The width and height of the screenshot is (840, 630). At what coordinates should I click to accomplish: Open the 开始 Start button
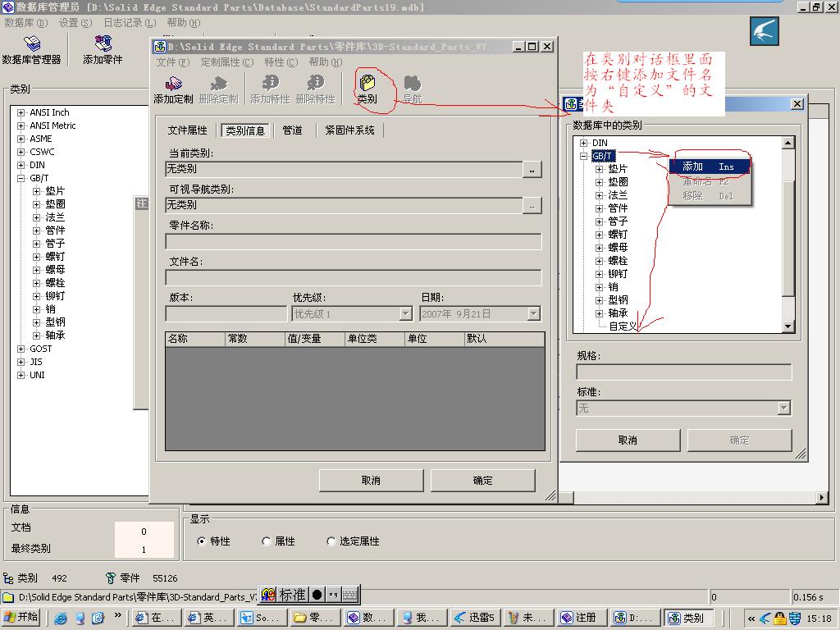22,618
